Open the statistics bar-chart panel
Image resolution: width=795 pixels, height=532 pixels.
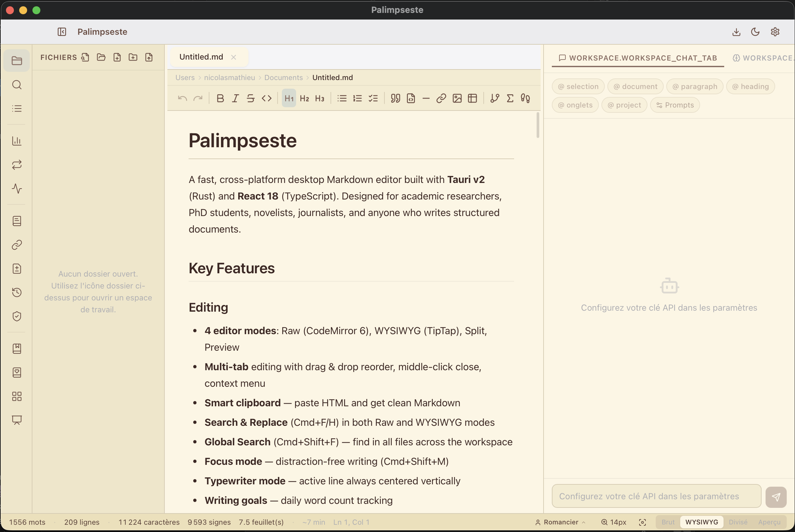coord(17,141)
